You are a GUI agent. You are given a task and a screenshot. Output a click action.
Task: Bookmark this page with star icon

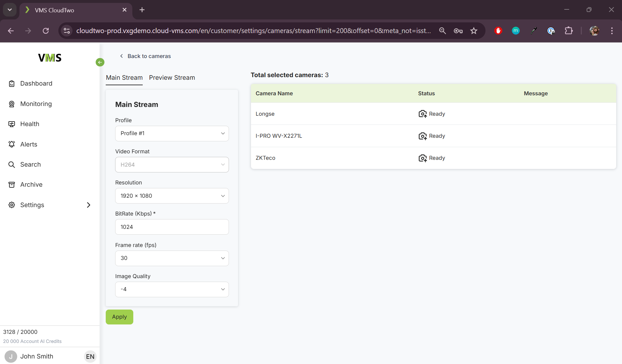click(474, 31)
